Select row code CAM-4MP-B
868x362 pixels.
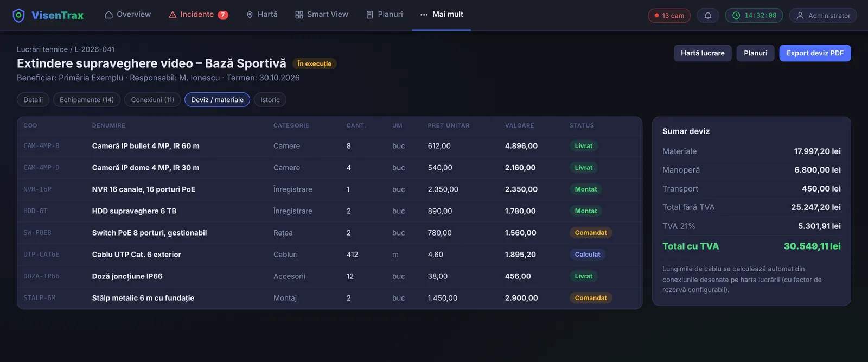point(41,146)
